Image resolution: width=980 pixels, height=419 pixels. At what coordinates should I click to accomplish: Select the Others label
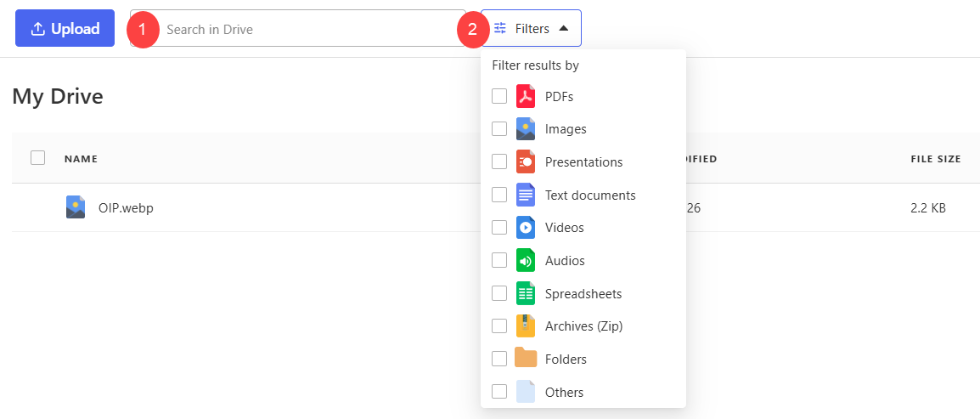tap(565, 392)
